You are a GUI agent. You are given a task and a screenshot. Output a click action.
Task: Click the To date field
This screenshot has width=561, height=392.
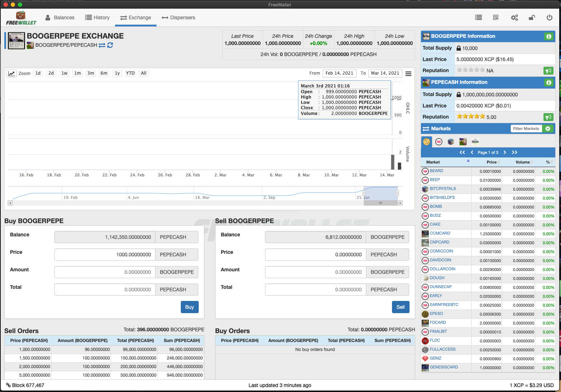pos(385,73)
